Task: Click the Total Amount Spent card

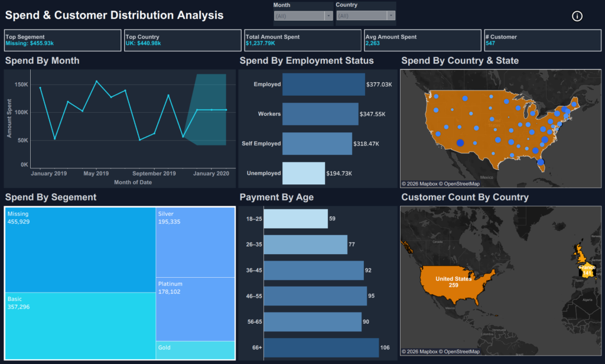Action: click(x=302, y=40)
